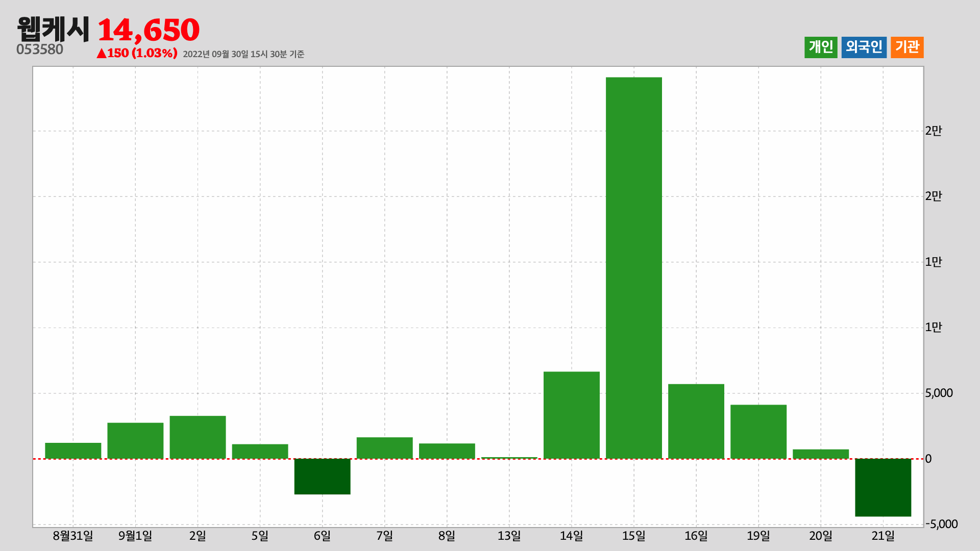Viewport: 980px width, 551px height.
Task: Click x-axis label 8월31일
Action: [73, 536]
